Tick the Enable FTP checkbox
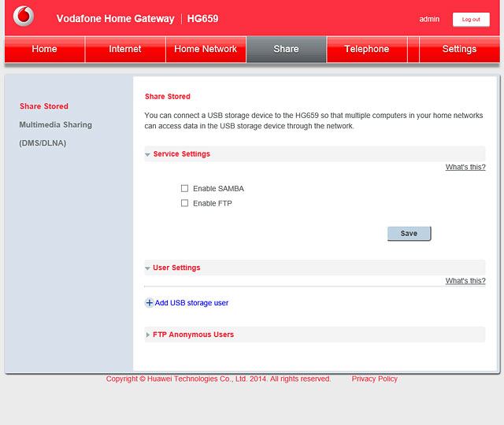 click(184, 203)
